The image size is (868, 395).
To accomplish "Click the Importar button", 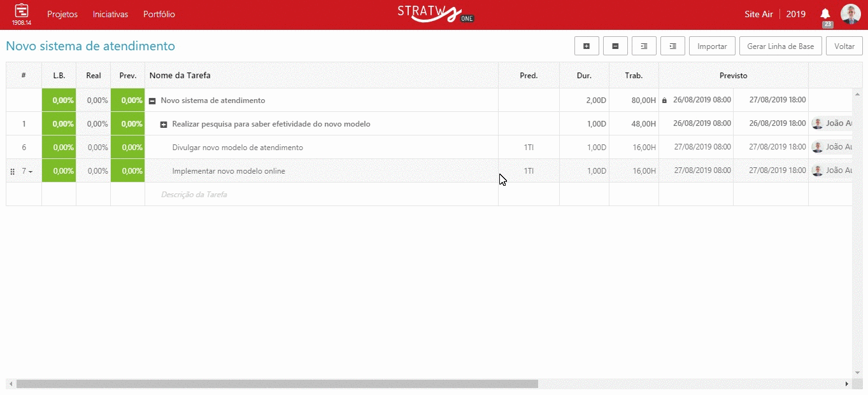I will [712, 46].
